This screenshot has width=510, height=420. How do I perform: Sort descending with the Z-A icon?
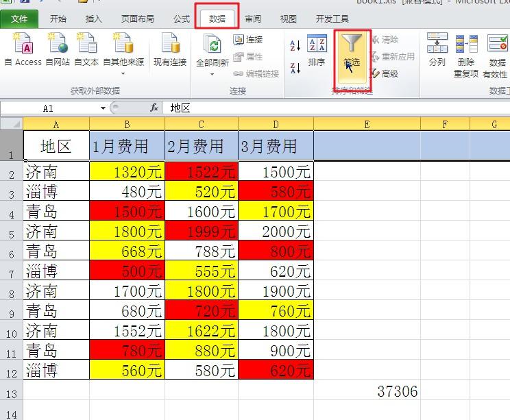tap(295, 68)
